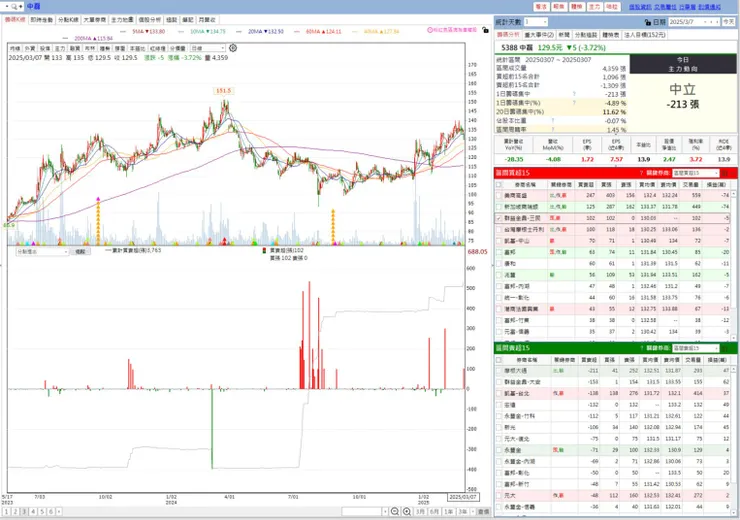Screen dimensions: 740x520
Task: Open the 分點進出 dropdown above the lower chart
Action: coord(42,252)
